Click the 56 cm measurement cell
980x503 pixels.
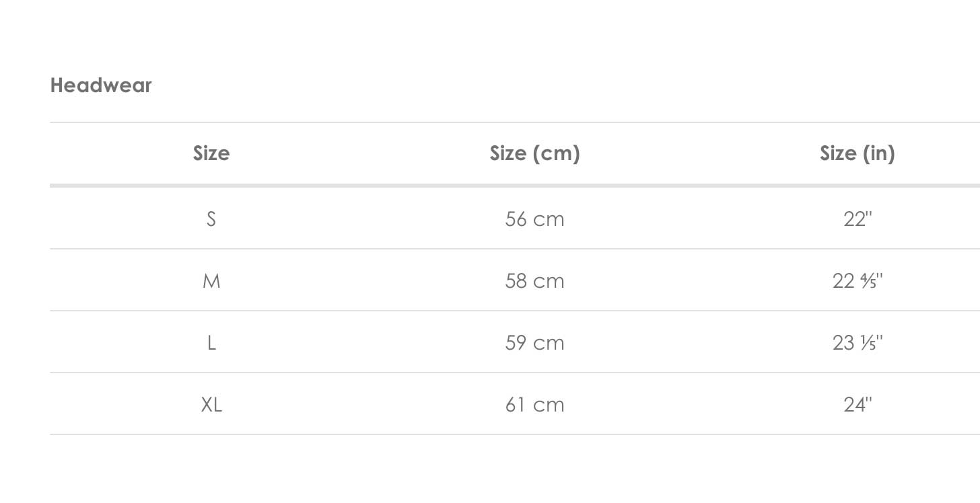point(534,219)
